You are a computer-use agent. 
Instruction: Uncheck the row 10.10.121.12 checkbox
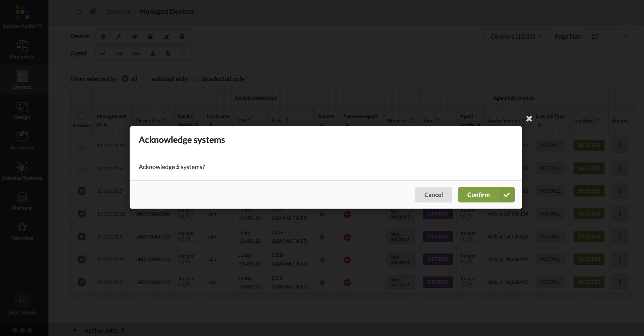point(82,259)
